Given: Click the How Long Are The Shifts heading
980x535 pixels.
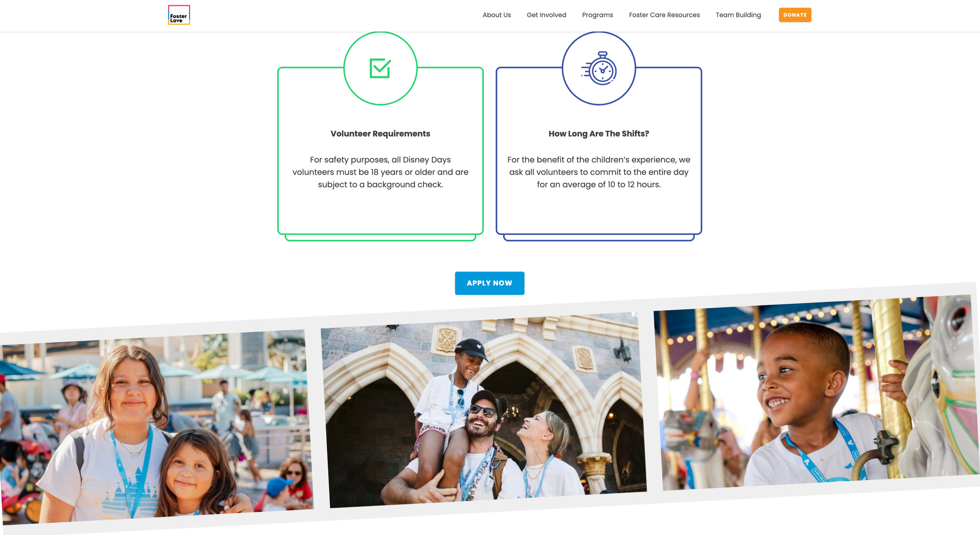Looking at the screenshot, I should point(598,134).
